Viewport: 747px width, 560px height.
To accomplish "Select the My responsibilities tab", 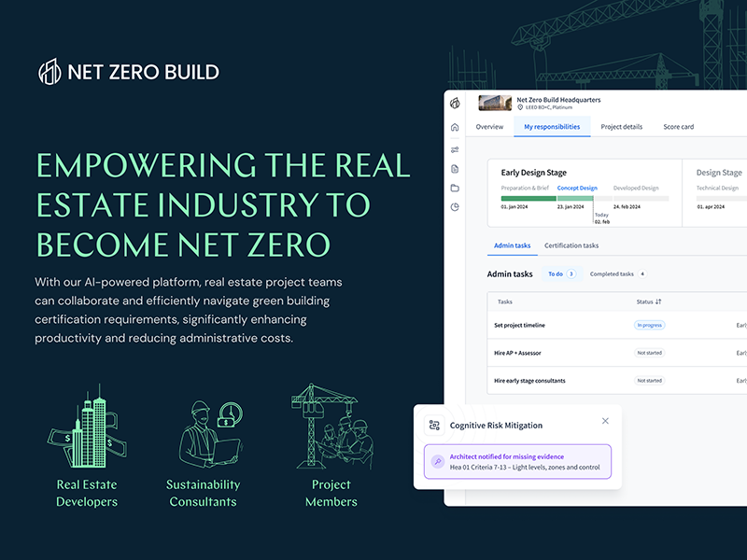I will [552, 127].
